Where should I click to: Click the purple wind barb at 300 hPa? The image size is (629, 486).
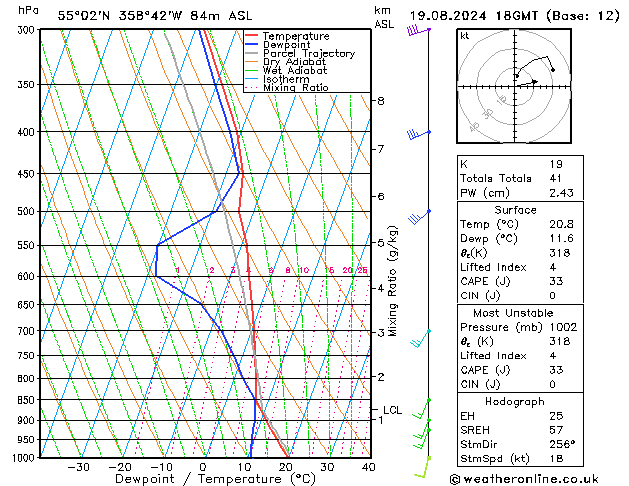click(x=418, y=30)
